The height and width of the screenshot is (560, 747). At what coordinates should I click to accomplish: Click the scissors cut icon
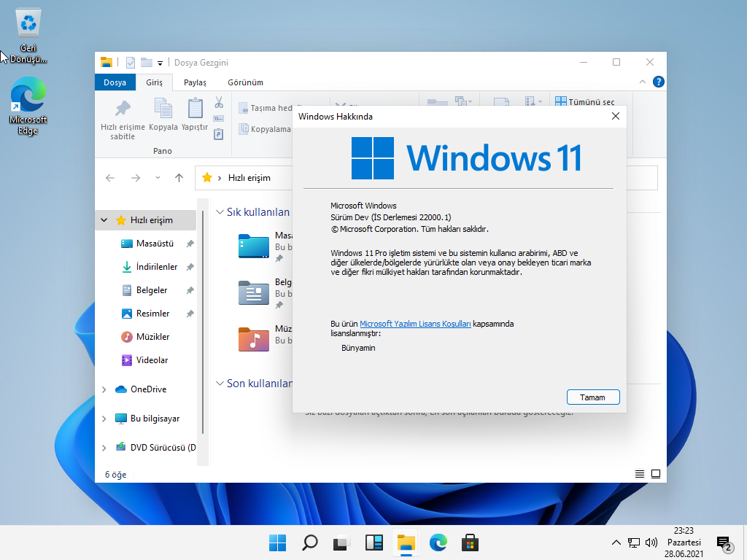tap(219, 102)
